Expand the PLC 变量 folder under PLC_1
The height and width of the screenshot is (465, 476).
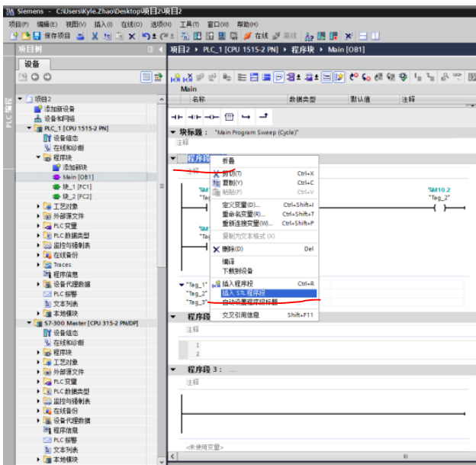(x=38, y=226)
